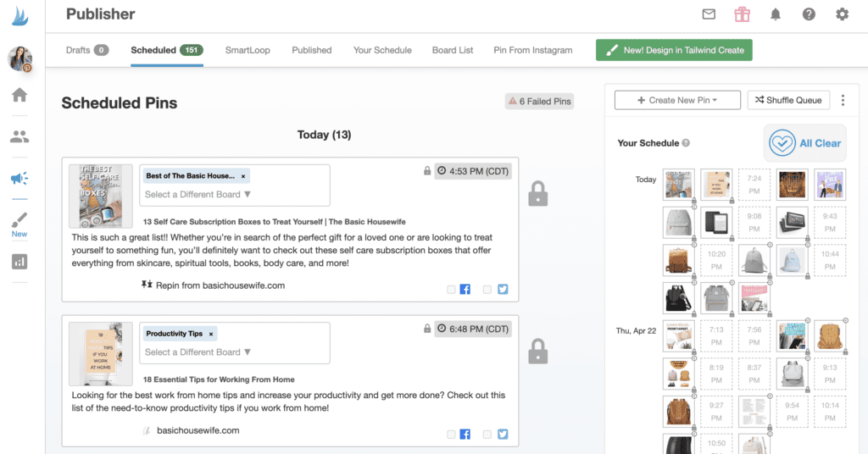The image size is (868, 454).
Task: Click the Facebook icon on Working From Home pin
Action: (465, 434)
